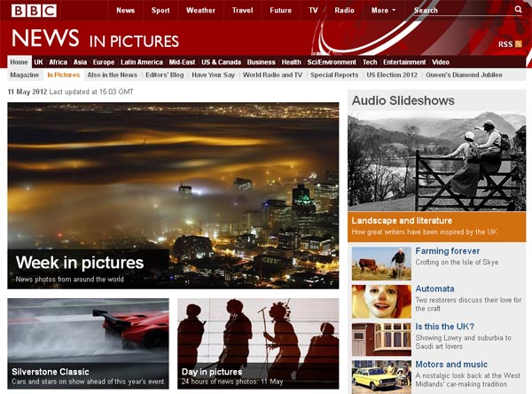
Task: Select the Home news tab
Action: (19, 62)
